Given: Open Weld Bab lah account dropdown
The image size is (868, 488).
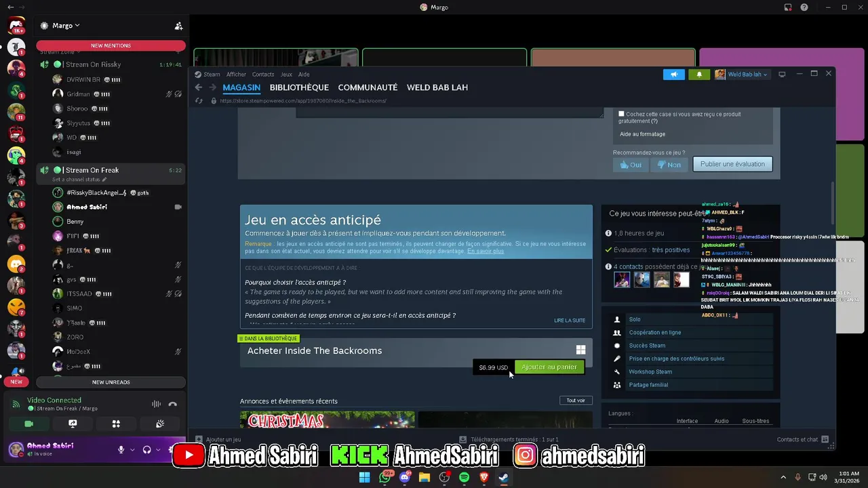Looking at the screenshot, I should click(x=741, y=75).
